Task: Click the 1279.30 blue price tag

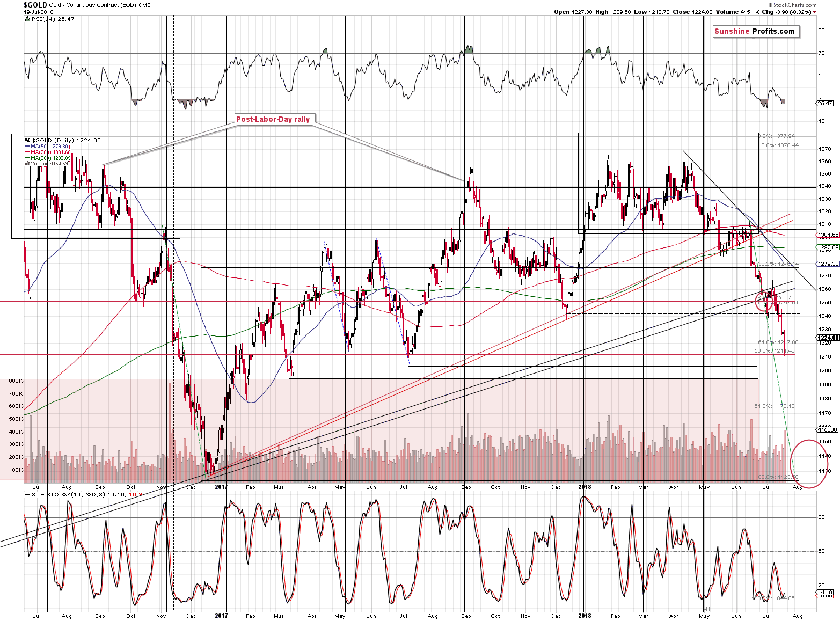Action: (x=828, y=264)
